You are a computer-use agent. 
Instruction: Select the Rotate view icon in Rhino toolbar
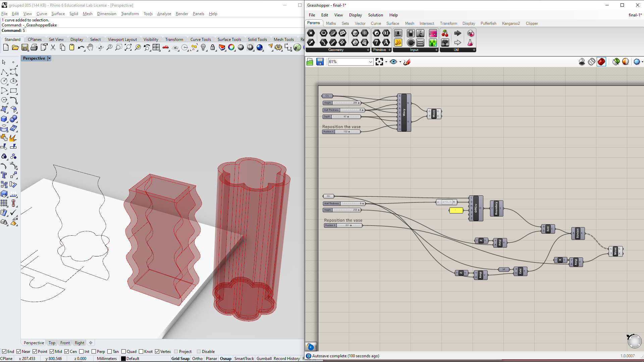100,48
